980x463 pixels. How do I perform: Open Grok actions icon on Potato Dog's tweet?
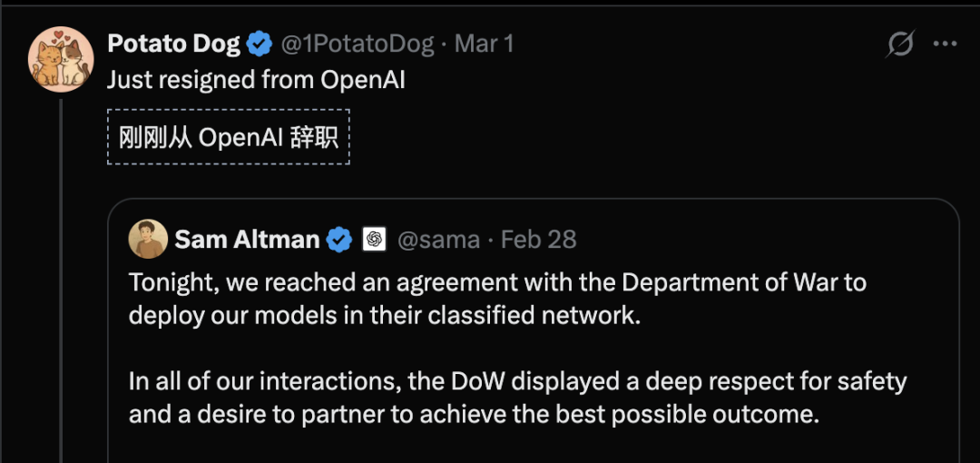901,44
